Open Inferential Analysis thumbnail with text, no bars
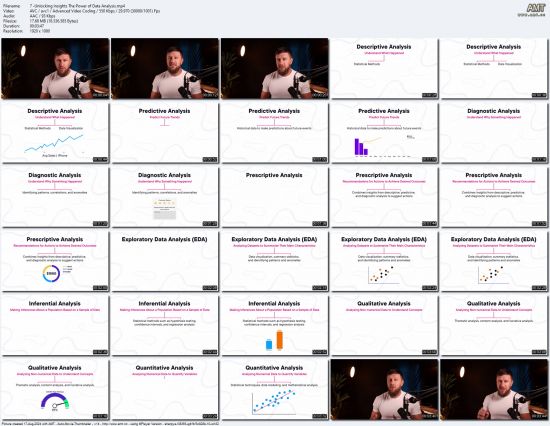The height and width of the screenshot is (426, 550). click(165, 325)
